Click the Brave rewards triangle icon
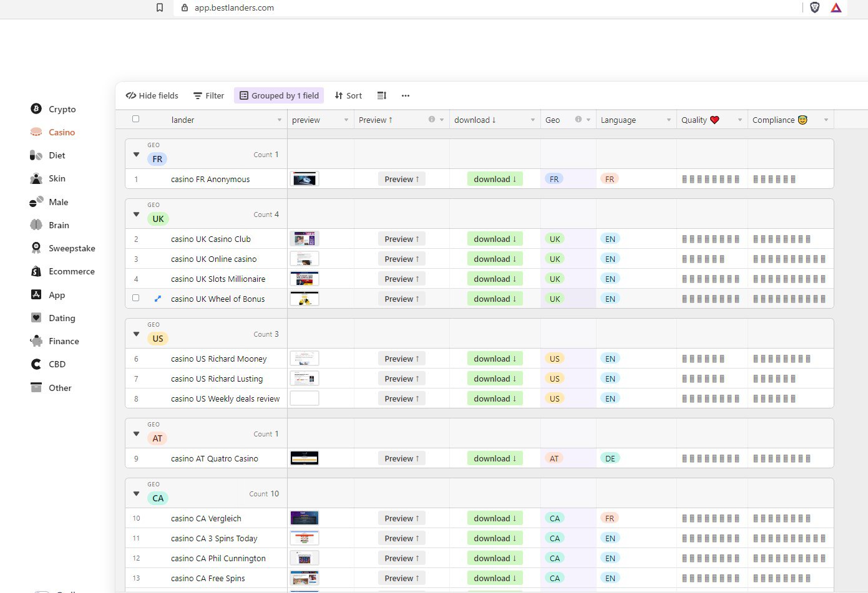The height and width of the screenshot is (593, 868). (x=836, y=7)
